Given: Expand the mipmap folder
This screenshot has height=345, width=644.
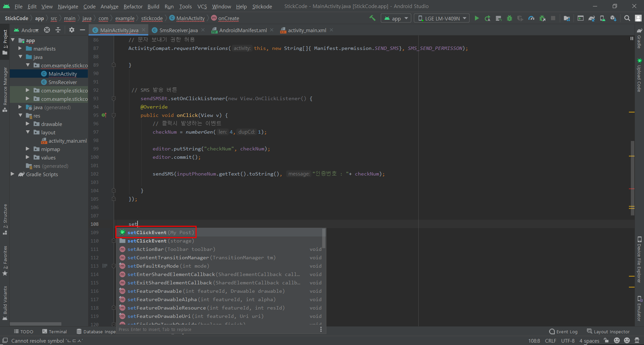Looking at the screenshot, I should [28, 149].
